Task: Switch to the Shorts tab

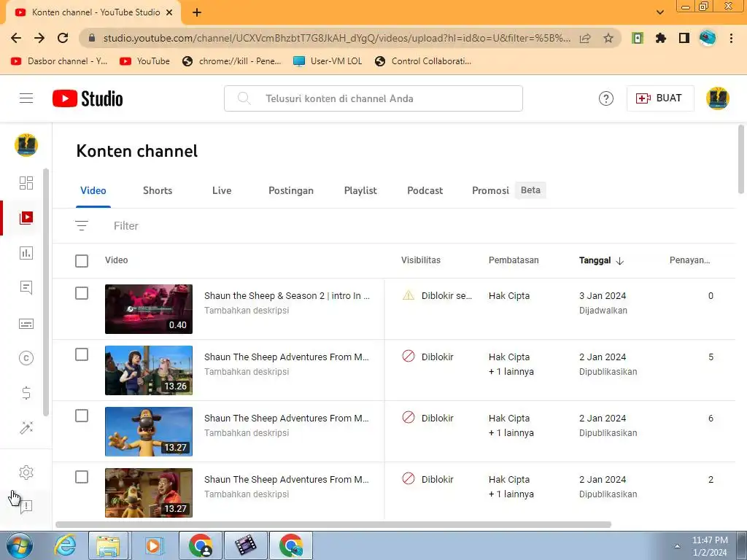Action: (158, 190)
